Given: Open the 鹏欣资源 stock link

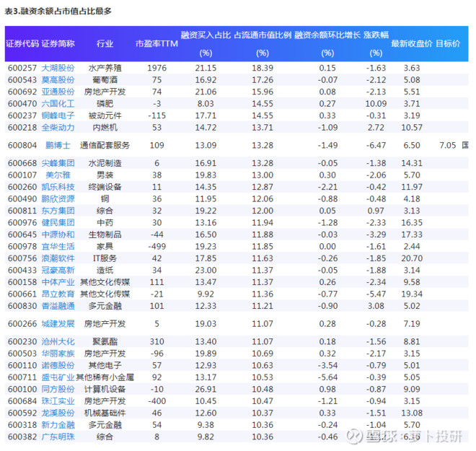Looking at the screenshot, I should coord(58,198).
